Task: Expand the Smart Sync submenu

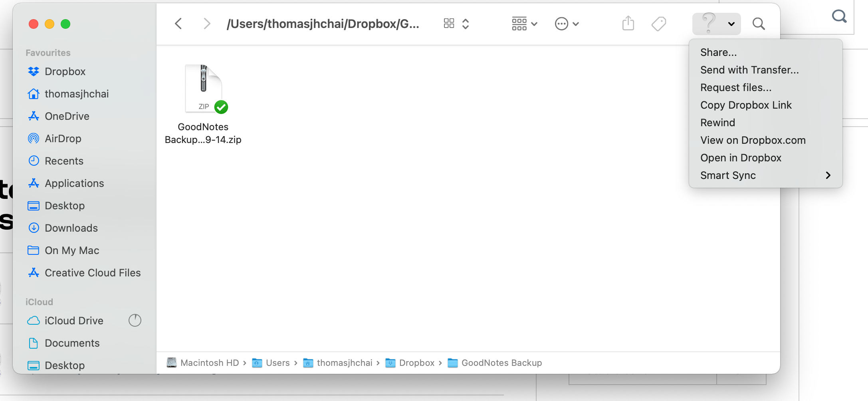Action: click(x=765, y=175)
